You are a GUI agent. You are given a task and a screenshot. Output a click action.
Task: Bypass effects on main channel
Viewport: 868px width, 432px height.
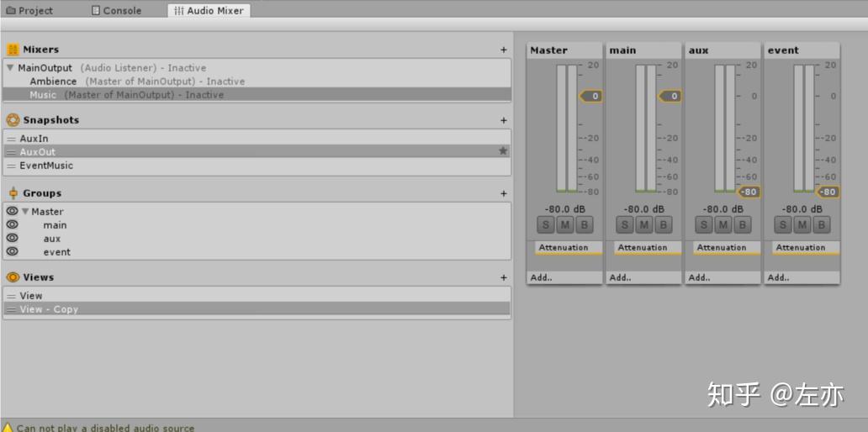click(x=663, y=224)
